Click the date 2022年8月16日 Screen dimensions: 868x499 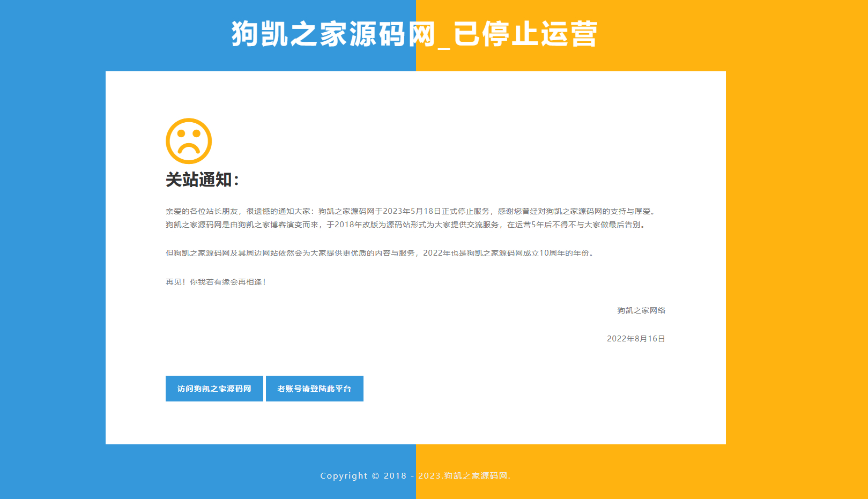(x=636, y=339)
